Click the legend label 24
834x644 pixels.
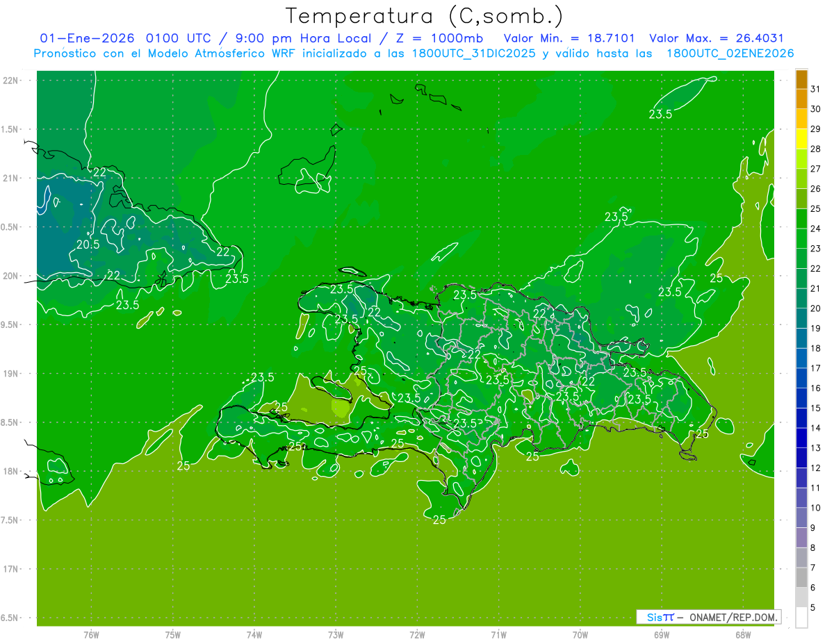816,229
